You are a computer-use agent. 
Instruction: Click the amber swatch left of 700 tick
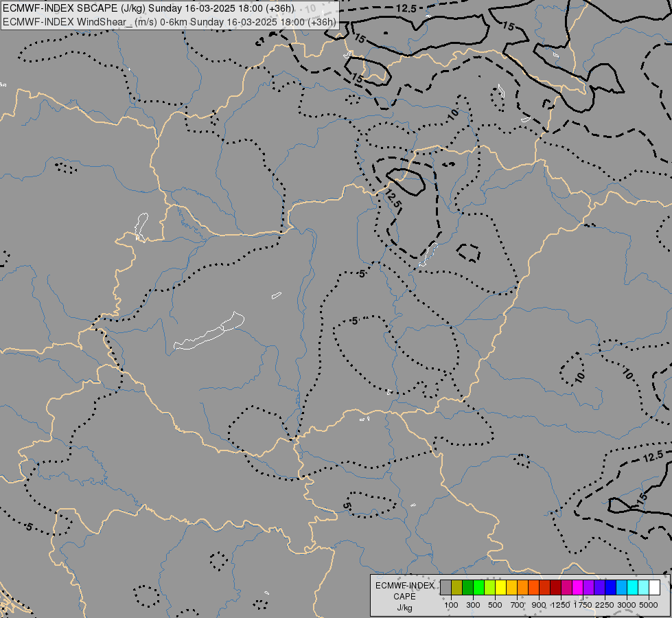511,587
